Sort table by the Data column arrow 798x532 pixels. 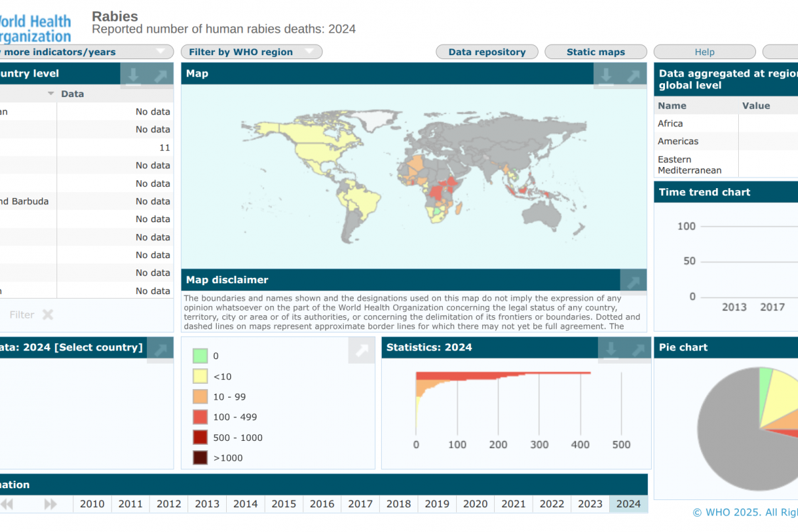tap(51, 94)
